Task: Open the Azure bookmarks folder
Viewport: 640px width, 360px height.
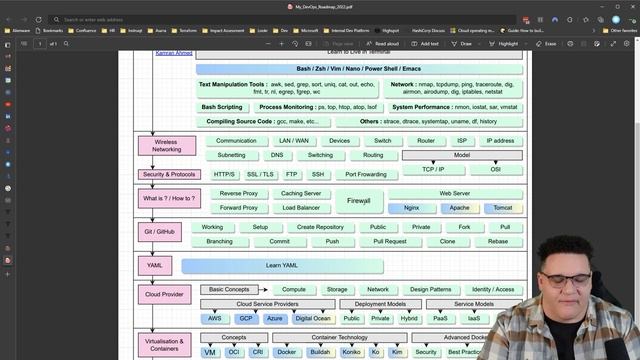Action: (x=157, y=31)
